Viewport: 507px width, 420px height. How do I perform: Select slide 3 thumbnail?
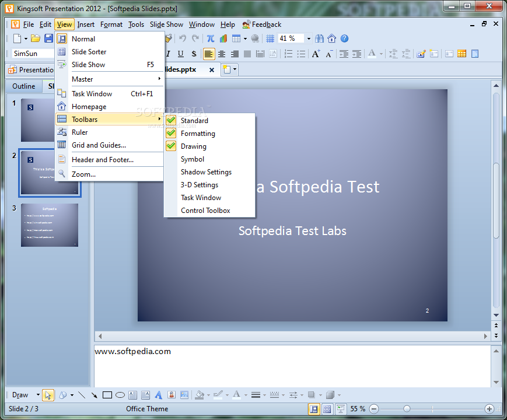[x=50, y=225]
